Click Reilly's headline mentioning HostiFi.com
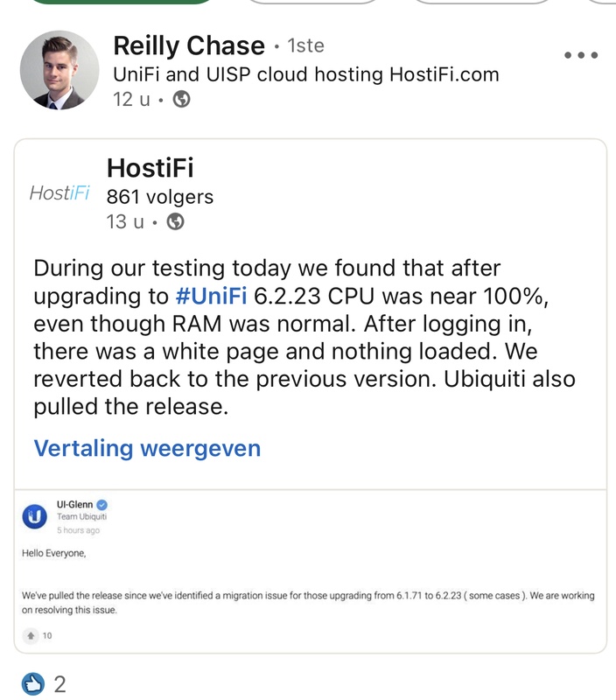The image size is (616, 700). 306,74
